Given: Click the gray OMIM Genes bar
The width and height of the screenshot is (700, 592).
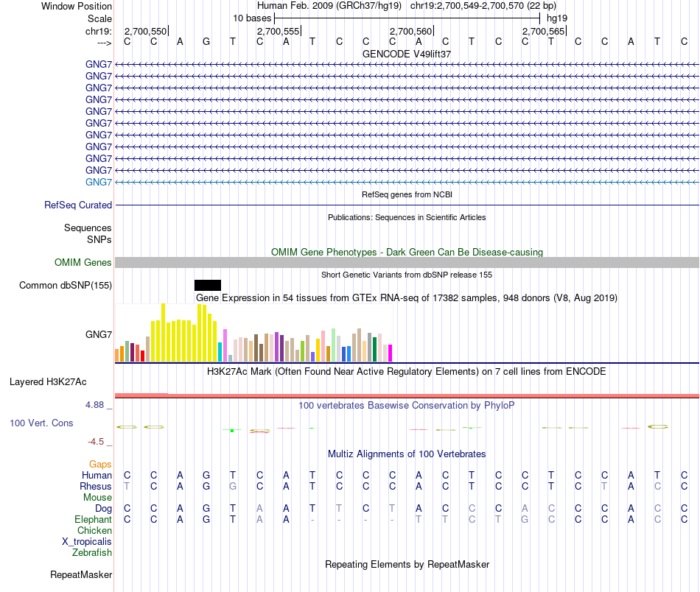Looking at the screenshot, I should [x=407, y=262].
